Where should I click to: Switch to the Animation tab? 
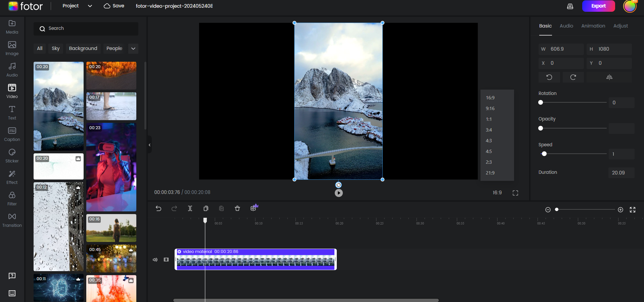(593, 26)
